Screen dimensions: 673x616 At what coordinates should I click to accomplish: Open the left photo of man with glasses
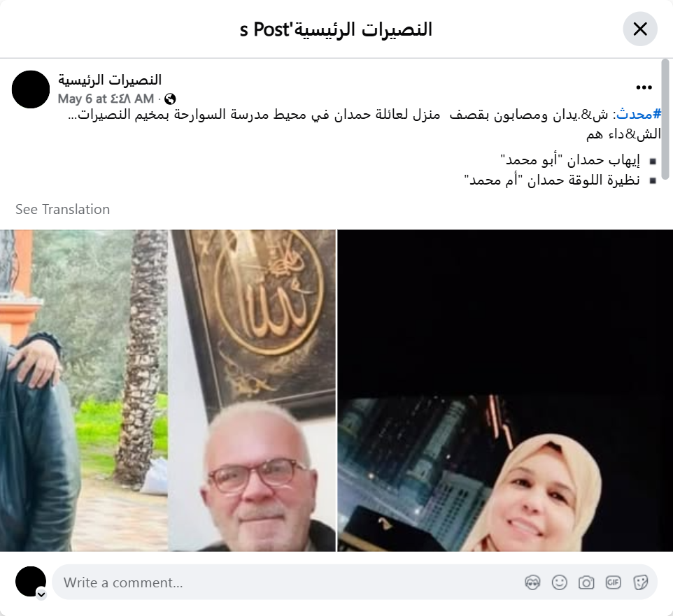[168, 390]
